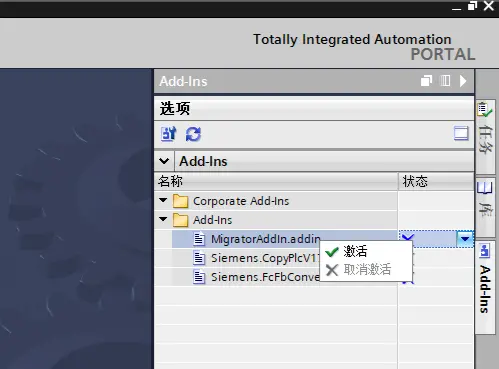
Task: Restore the TIA Portal window
Action: coord(472,6)
